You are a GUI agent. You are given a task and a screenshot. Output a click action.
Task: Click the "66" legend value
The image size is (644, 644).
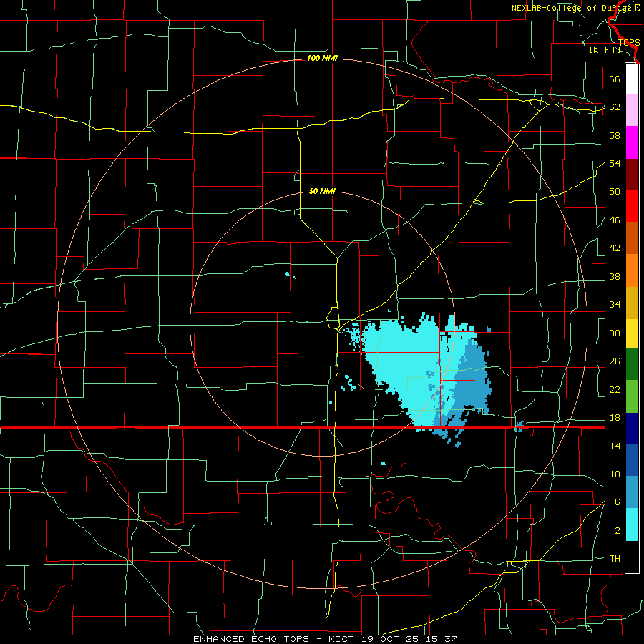[615, 79]
